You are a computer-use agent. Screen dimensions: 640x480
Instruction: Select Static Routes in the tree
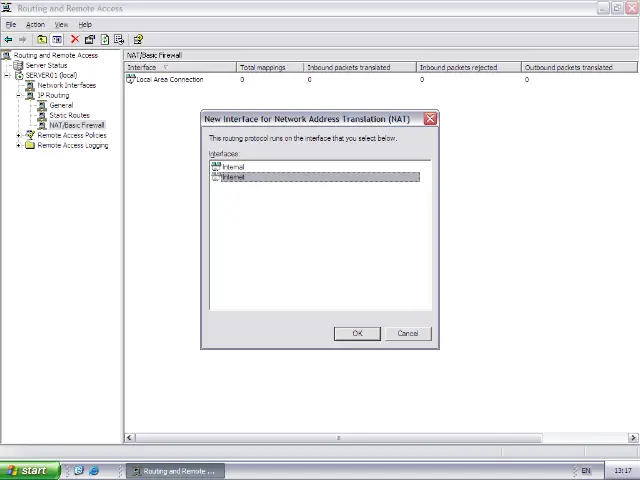[x=69, y=116]
